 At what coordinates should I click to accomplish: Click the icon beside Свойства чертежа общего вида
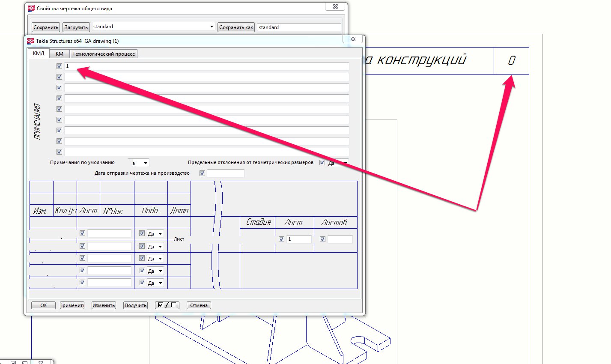31,9
